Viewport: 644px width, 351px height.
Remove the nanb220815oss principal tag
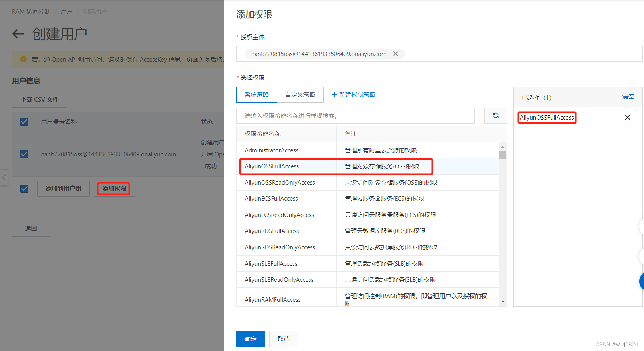pyautogui.click(x=396, y=54)
